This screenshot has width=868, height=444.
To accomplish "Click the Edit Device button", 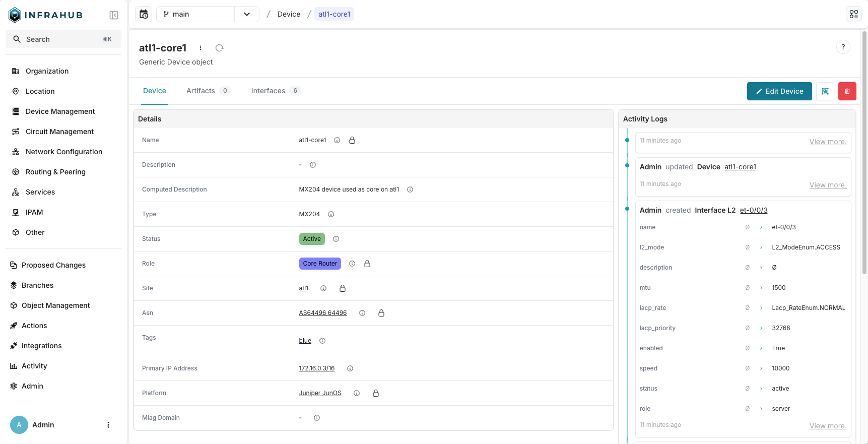I will click(x=779, y=91).
